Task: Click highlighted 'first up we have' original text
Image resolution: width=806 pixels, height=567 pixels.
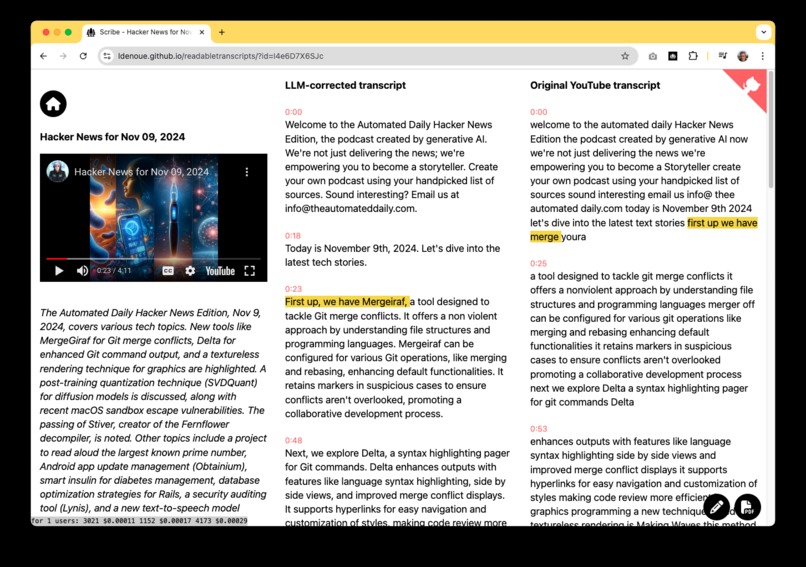Action: pos(722,223)
